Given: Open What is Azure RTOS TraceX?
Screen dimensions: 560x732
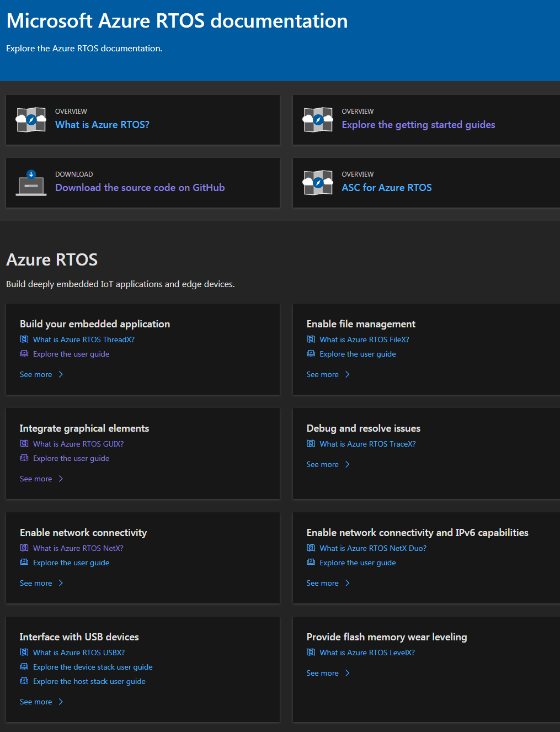Looking at the screenshot, I should (x=367, y=444).
